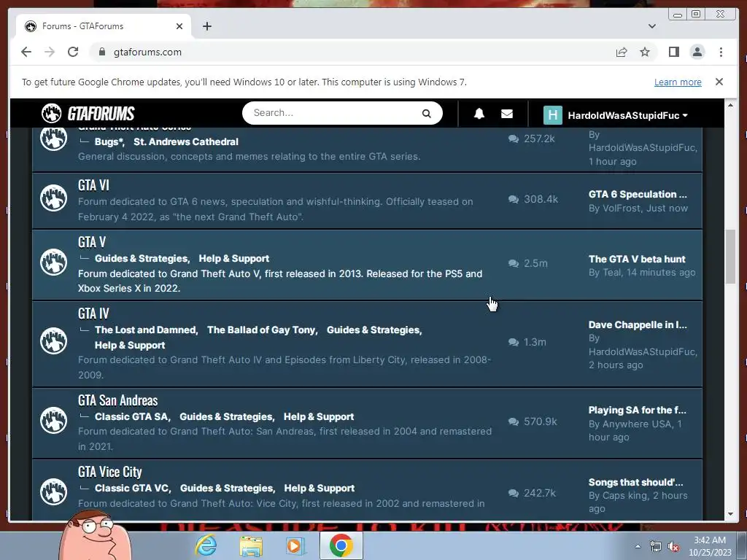The height and width of the screenshot is (560, 747).
Task: Click the Grand Theft Auto Series forum icon
Action: (x=54, y=139)
